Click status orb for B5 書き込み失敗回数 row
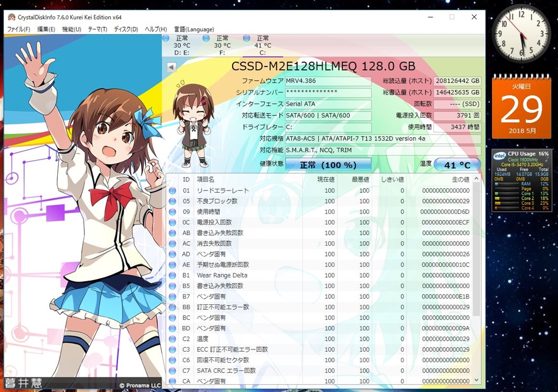 [173, 286]
